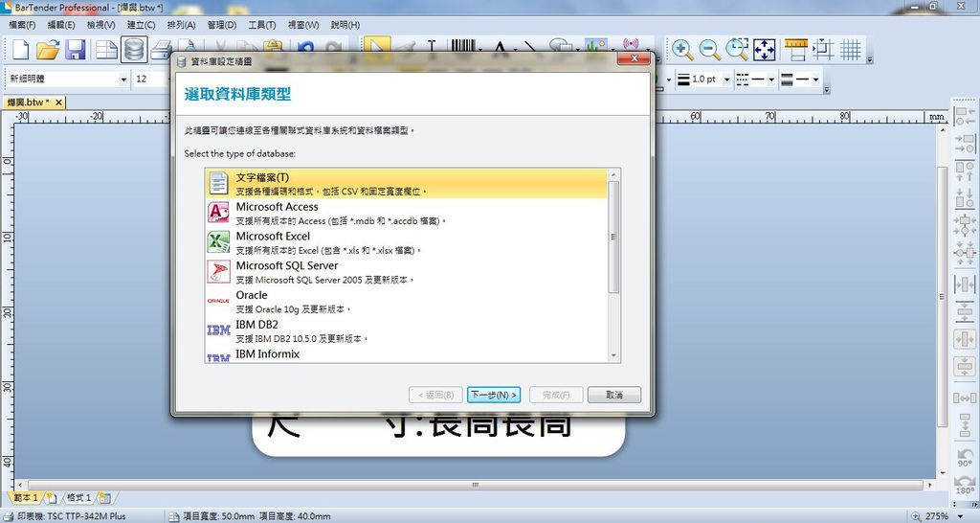Viewport: 980px width, 523px height.
Task: Open the 工具(T) menu
Action: [x=262, y=25]
